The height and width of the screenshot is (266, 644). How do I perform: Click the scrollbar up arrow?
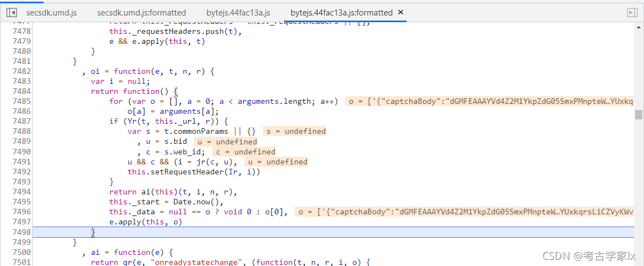(x=638, y=27)
